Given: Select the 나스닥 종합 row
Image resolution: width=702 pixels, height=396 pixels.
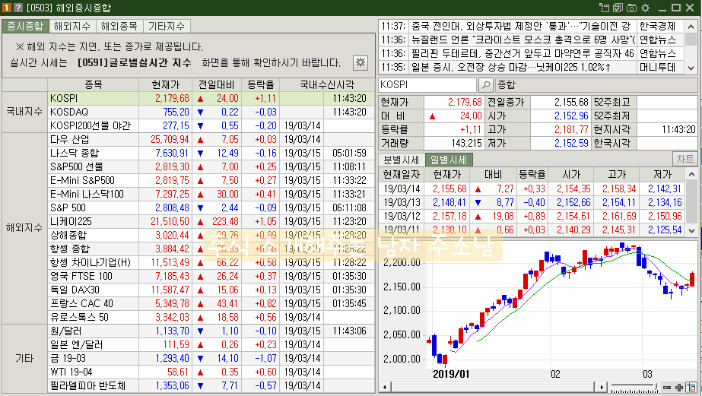Looking at the screenshot, I should point(211,153).
